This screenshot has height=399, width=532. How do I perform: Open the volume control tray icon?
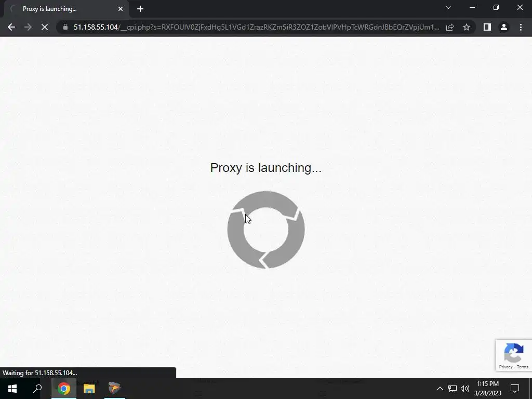[465, 389]
